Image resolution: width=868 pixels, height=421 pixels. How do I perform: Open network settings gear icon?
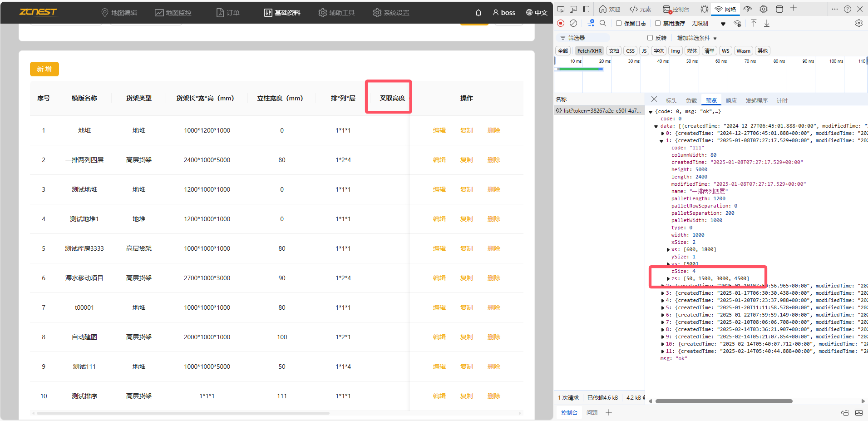click(x=859, y=23)
